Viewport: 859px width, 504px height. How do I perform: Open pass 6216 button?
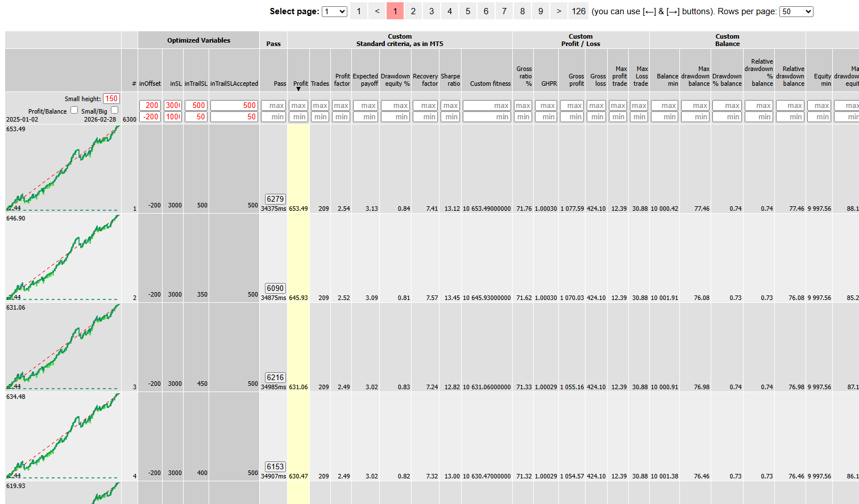tap(275, 377)
